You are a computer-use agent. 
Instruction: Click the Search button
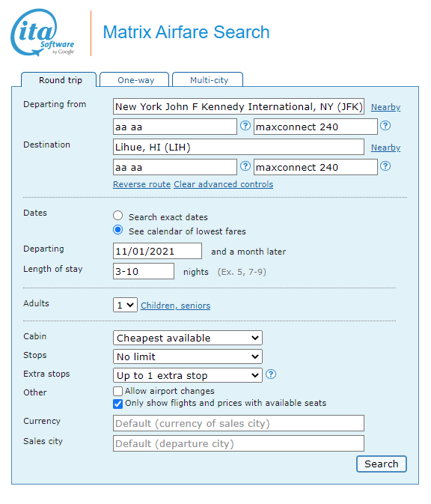point(382,464)
